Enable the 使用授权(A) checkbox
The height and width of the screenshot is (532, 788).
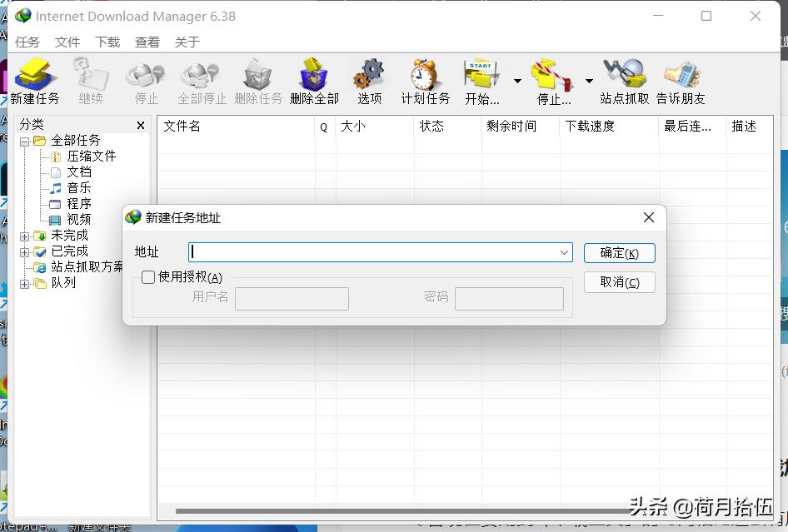point(147,277)
